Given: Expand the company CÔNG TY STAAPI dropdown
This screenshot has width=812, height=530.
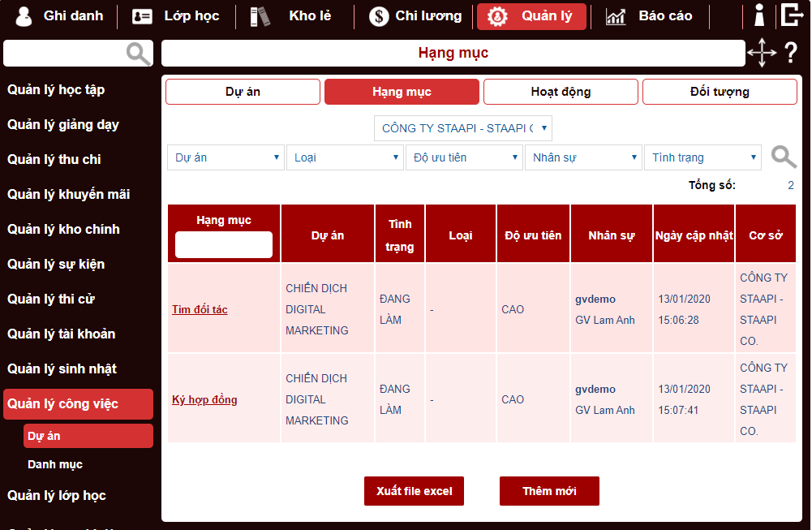Looking at the screenshot, I should click(463, 128).
